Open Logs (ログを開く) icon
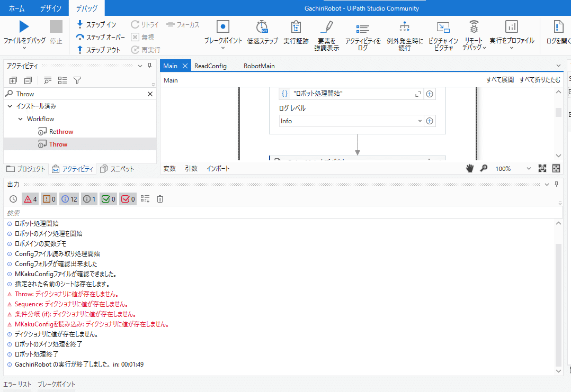This screenshot has height=392, width=571. coord(558,26)
